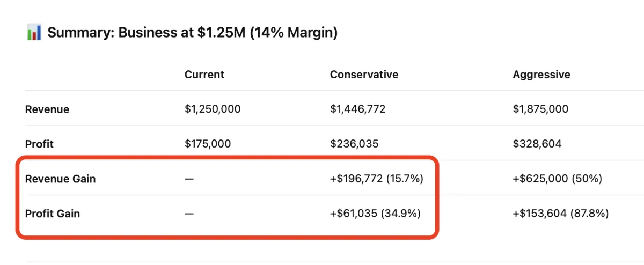Screen dimensions: 644x265
Task: Select the +$625,000 (50%) revenue gain cell
Action: [x=557, y=179]
